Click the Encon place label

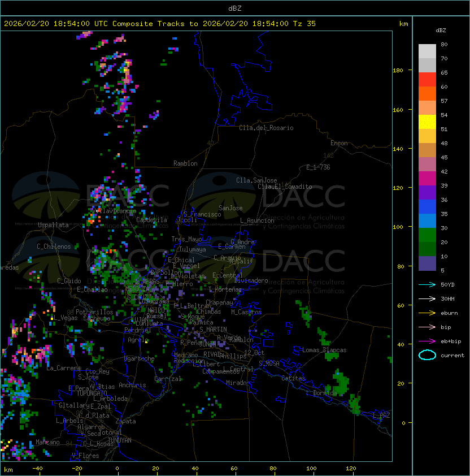coord(339,143)
